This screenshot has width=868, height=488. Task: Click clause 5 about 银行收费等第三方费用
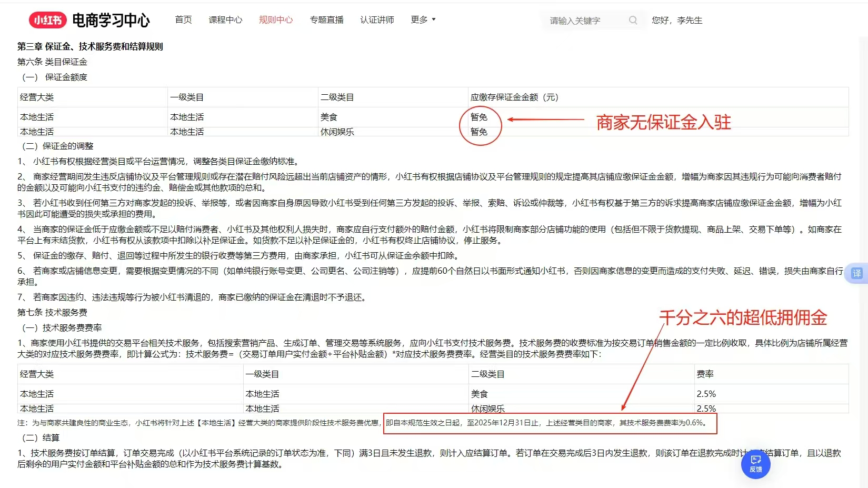pos(240,255)
